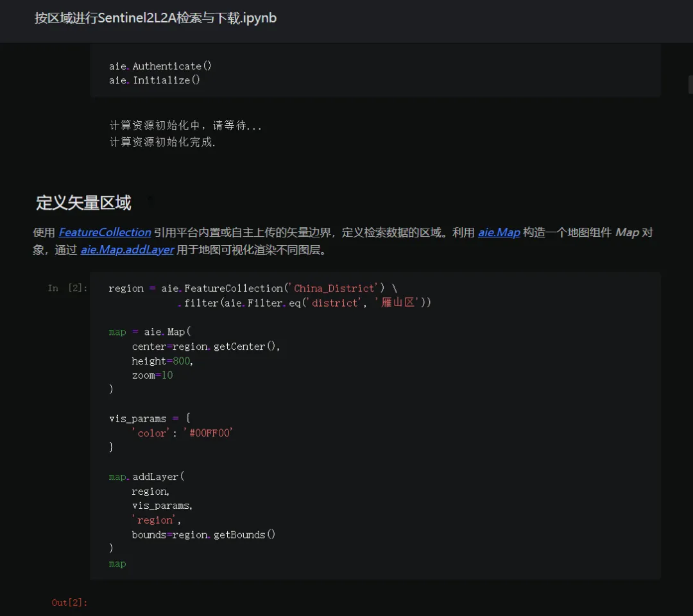Open the aie.Map documentation link
693x616 pixels.
499,232
